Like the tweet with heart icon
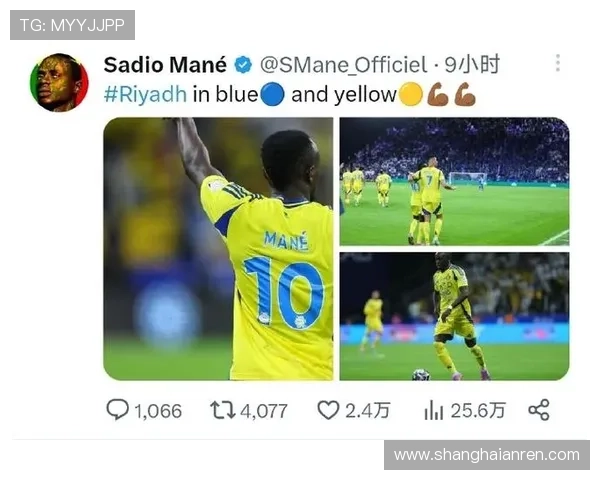The height and width of the screenshot is (480, 600). (x=328, y=410)
